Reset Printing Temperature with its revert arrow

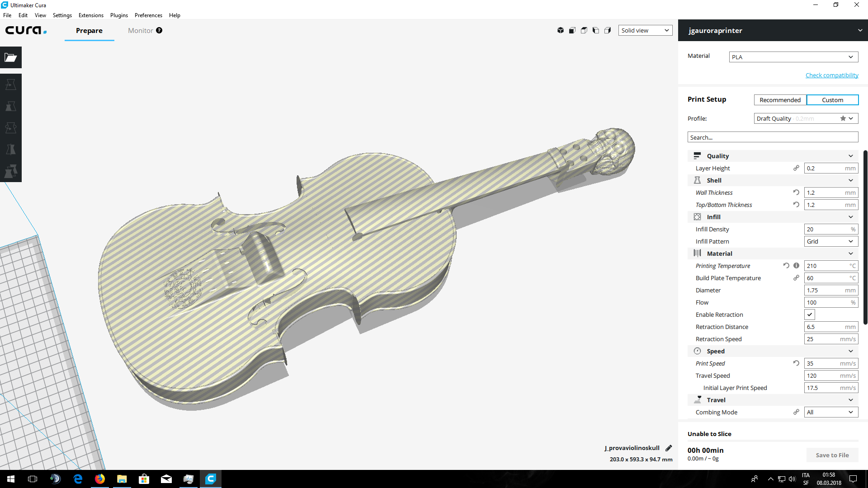[x=786, y=266]
